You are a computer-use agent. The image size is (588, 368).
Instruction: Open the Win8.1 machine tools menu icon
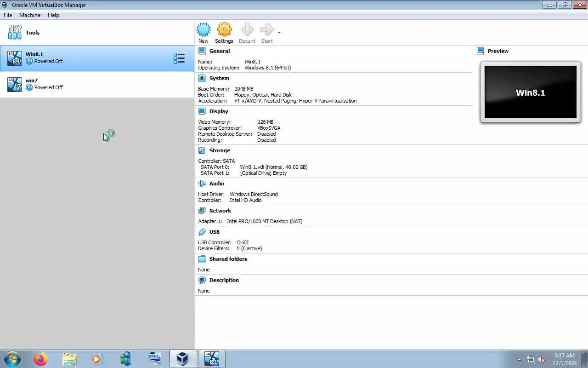(179, 58)
